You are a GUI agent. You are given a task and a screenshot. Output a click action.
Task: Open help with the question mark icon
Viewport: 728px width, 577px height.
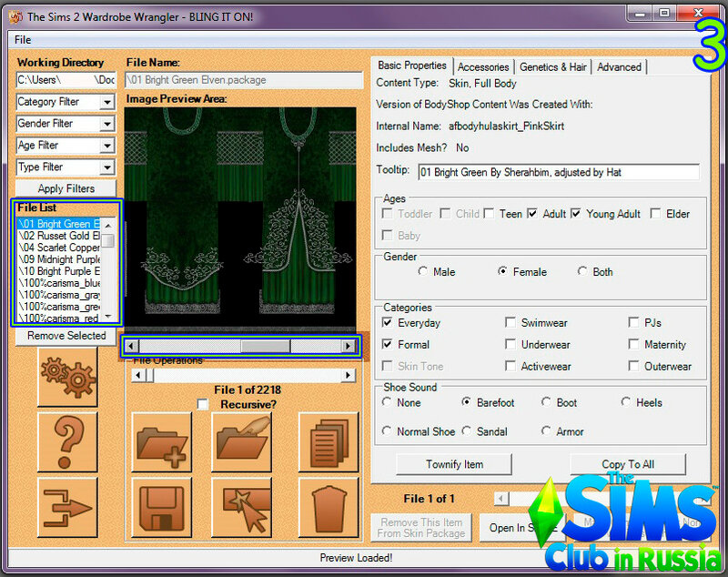point(67,442)
